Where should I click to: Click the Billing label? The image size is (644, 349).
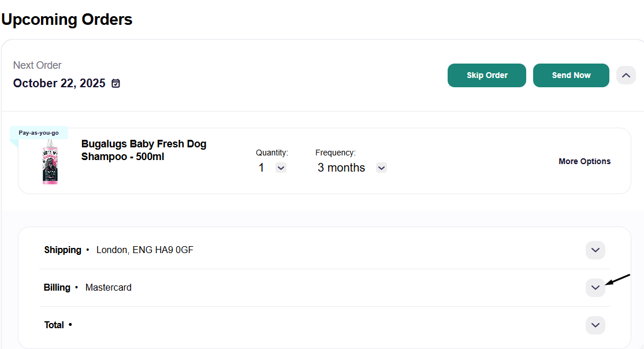(x=57, y=287)
